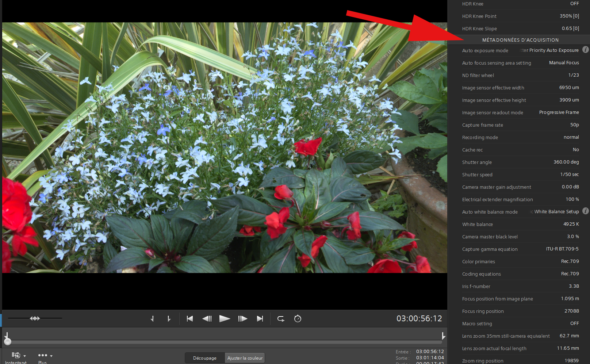Switch to the Découpage tab

pyautogui.click(x=205, y=358)
